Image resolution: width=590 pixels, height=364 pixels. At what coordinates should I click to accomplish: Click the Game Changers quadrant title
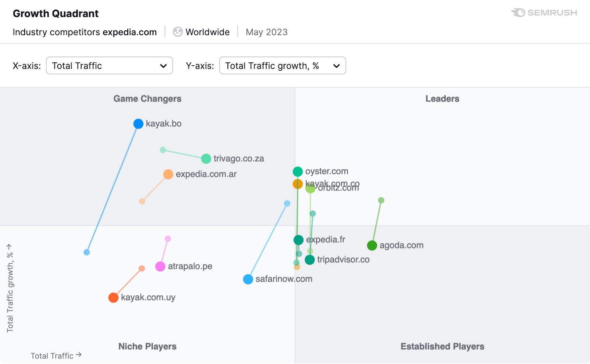147,99
